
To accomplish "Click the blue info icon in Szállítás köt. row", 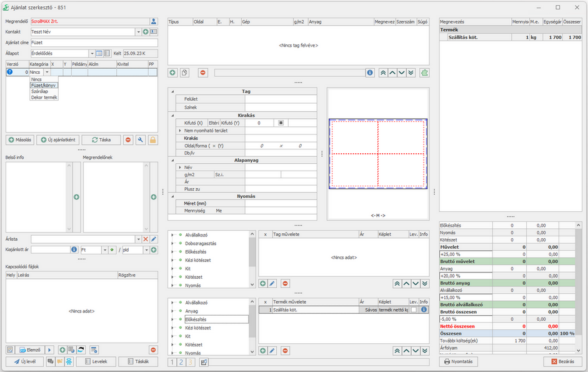I will pyautogui.click(x=424, y=309).
